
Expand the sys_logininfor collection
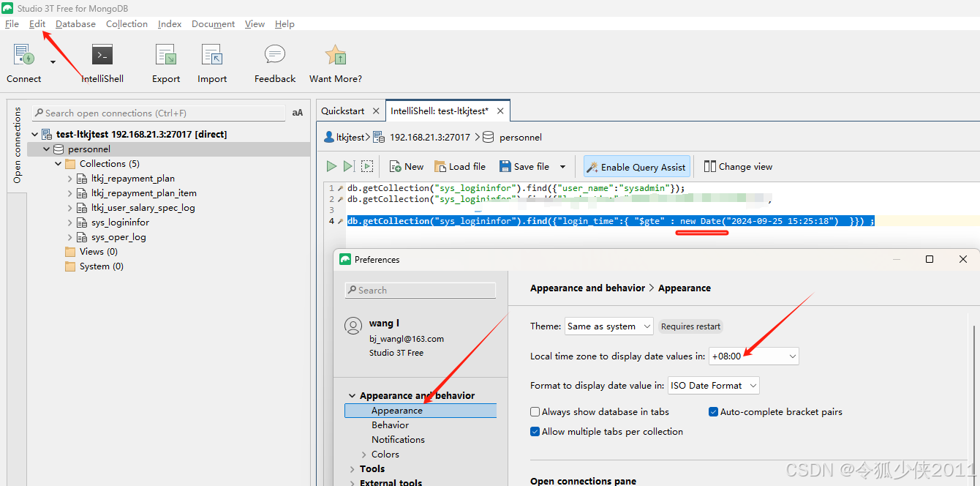70,222
